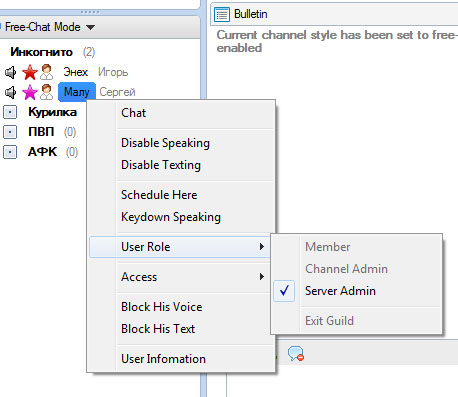The height and width of the screenshot is (397, 458).
Task: Click the АФК channel name
Action: (x=42, y=152)
